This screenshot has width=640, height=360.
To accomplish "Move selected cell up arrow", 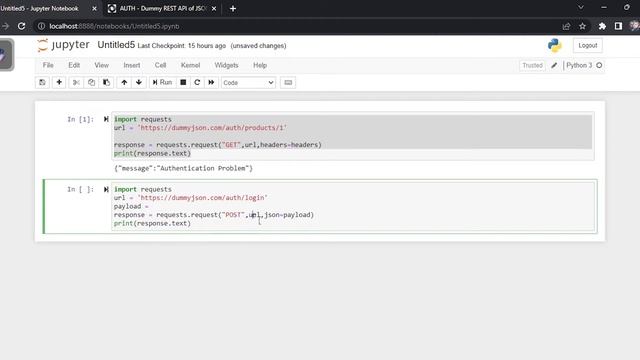I will pyautogui.click(x=124, y=82).
